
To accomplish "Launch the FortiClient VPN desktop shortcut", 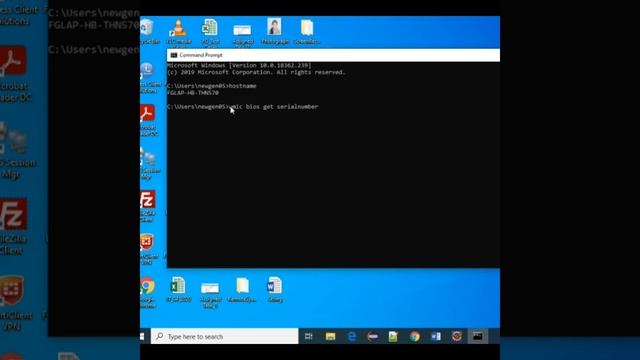I will (148, 249).
